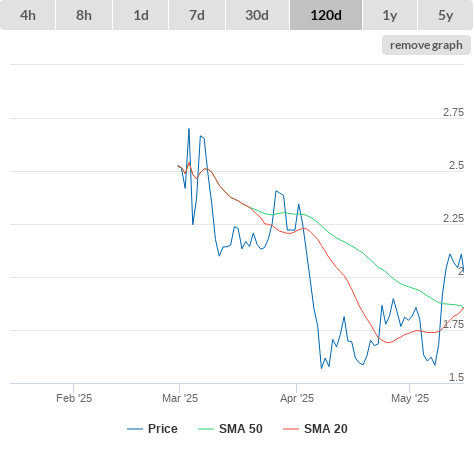Choose the 1d time range tab
Screen dimensions: 474x455
141,15
